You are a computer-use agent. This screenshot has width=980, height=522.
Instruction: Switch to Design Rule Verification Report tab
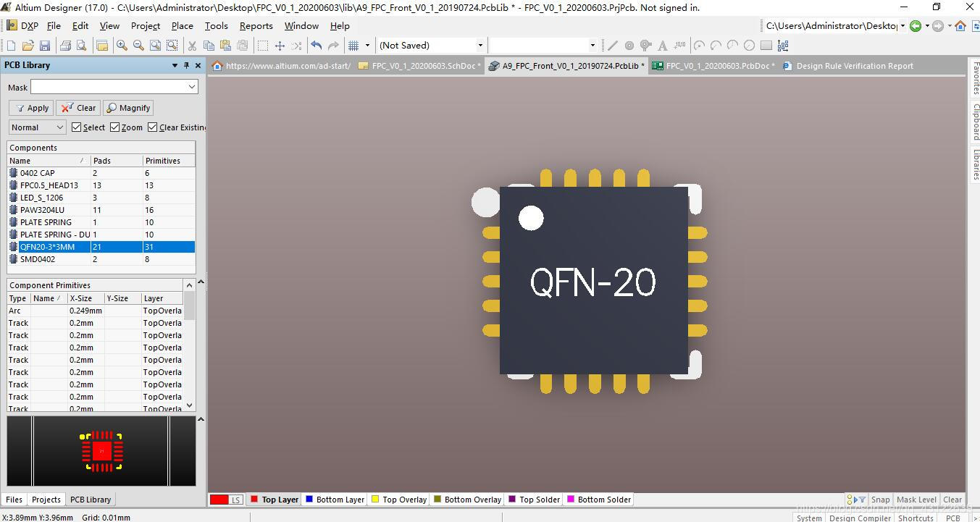point(849,66)
